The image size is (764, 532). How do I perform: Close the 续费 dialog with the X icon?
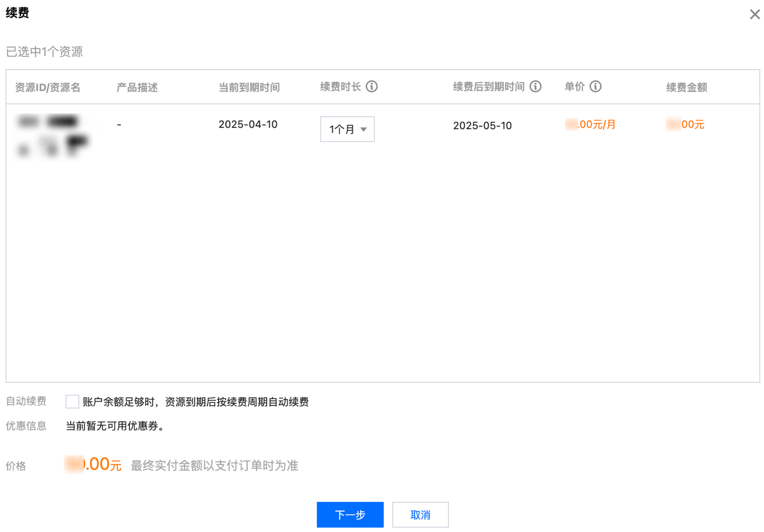(755, 14)
